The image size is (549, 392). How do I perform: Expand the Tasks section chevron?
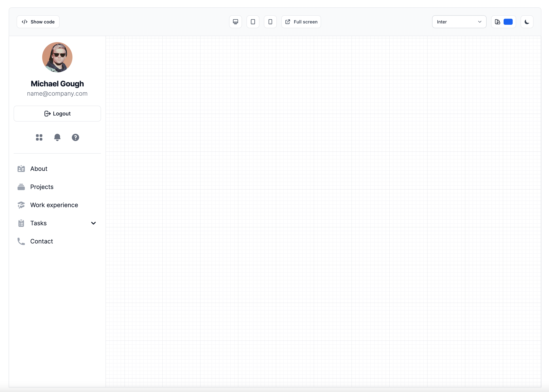(94, 223)
